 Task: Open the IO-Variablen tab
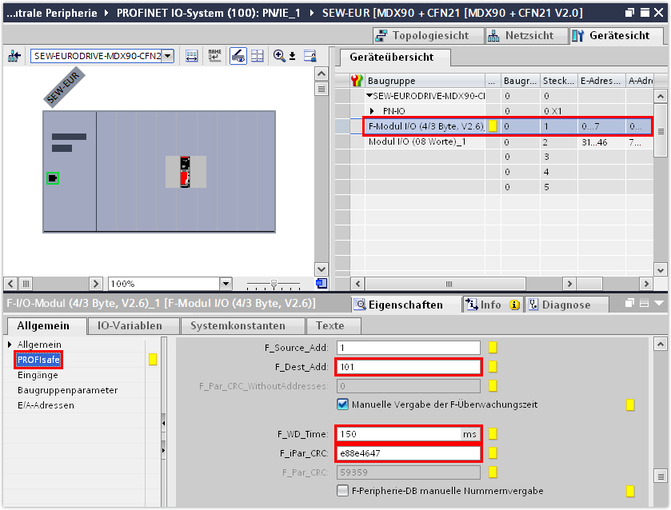click(x=130, y=325)
